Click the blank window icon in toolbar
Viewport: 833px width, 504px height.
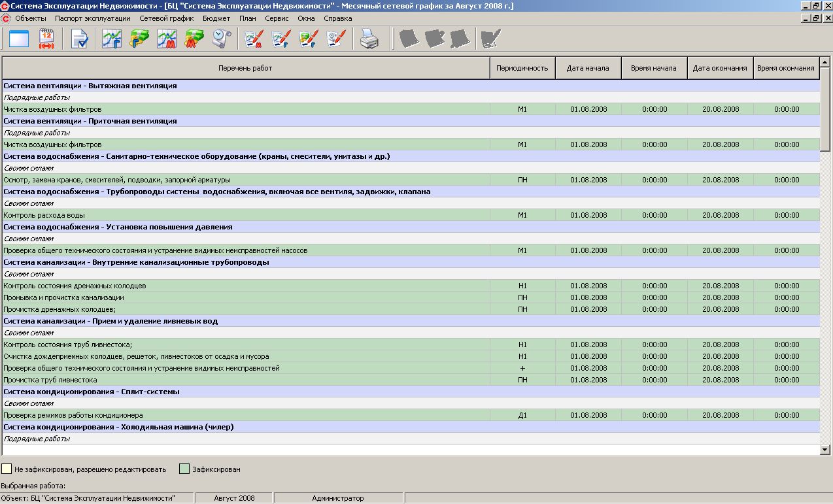tap(19, 39)
